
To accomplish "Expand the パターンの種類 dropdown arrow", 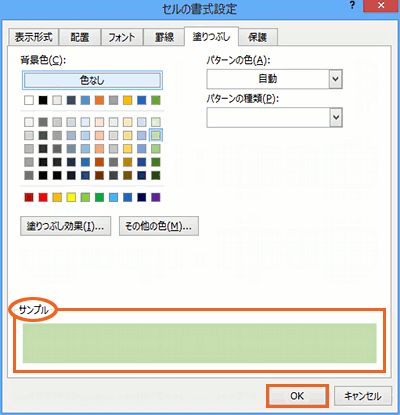I will pos(336,117).
